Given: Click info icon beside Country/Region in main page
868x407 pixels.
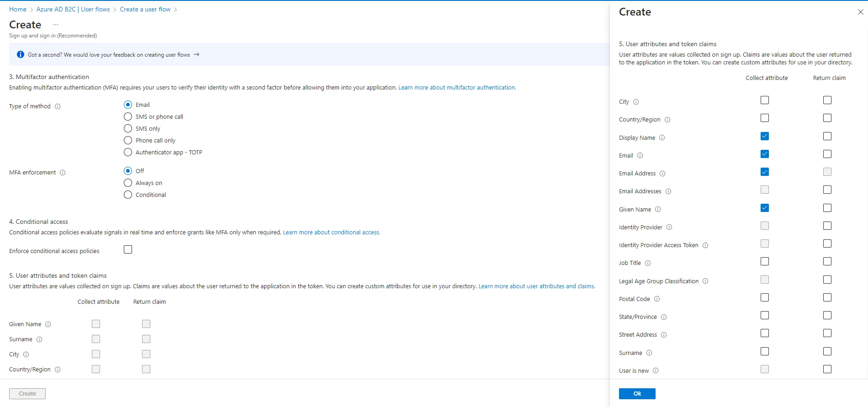Looking at the screenshot, I should [x=58, y=370].
